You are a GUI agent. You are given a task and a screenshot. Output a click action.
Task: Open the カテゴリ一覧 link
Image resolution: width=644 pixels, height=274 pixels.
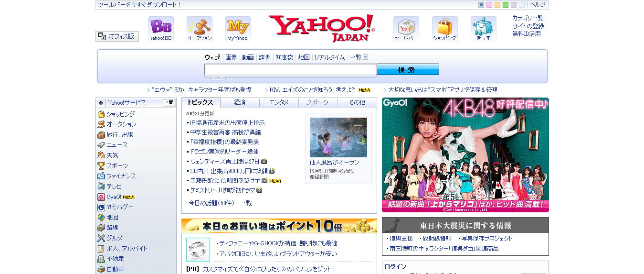coord(528,18)
